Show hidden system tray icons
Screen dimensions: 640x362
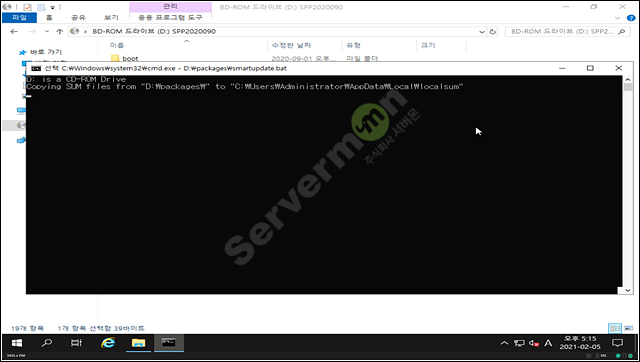(x=504, y=343)
